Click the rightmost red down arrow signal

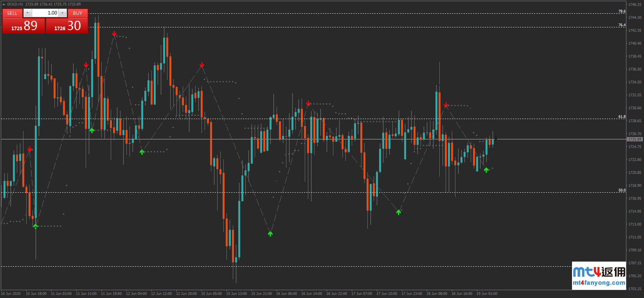pyautogui.click(x=446, y=105)
